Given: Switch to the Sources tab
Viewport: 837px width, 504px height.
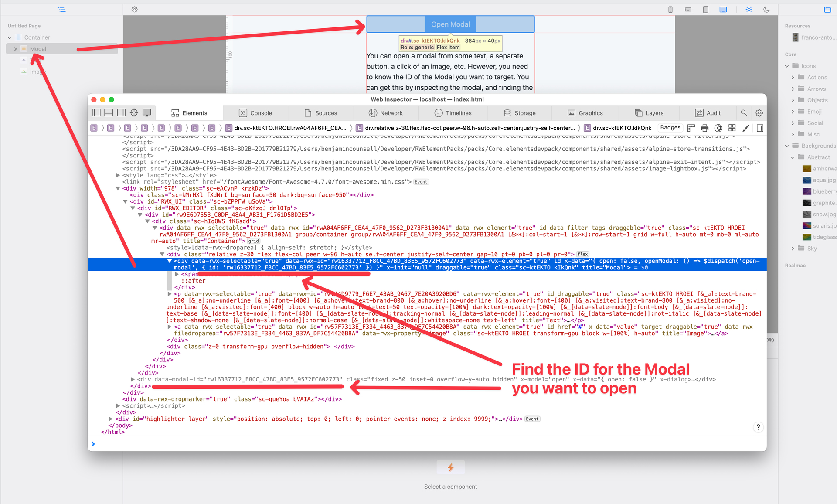Looking at the screenshot, I should point(320,113).
